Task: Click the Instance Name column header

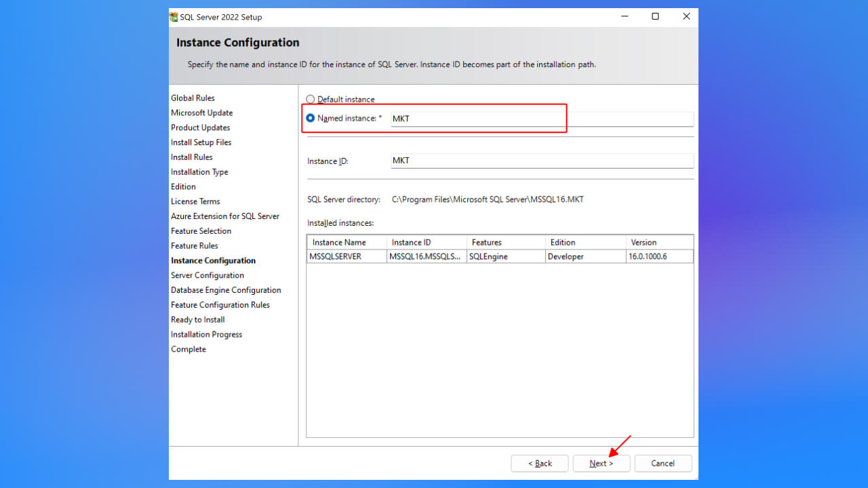Action: click(347, 242)
